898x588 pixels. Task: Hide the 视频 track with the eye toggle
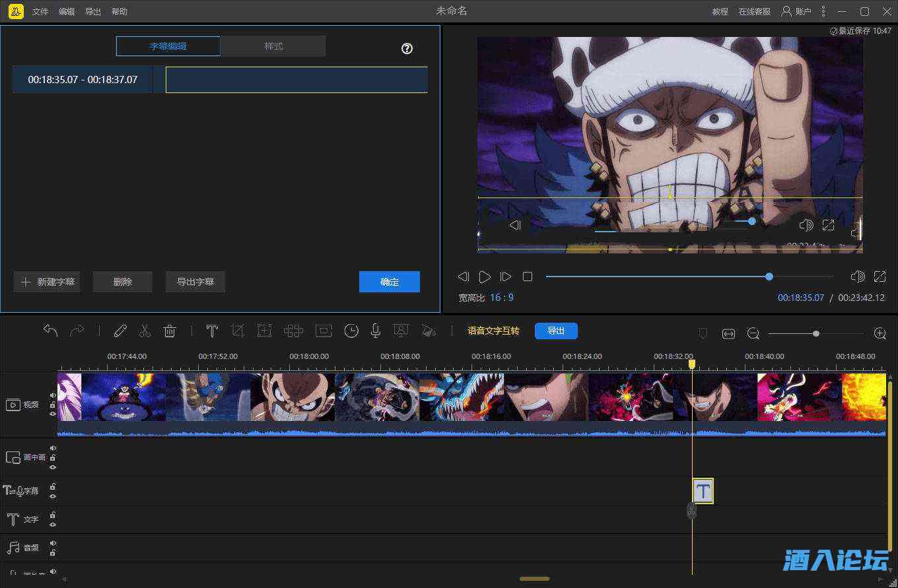tap(53, 414)
